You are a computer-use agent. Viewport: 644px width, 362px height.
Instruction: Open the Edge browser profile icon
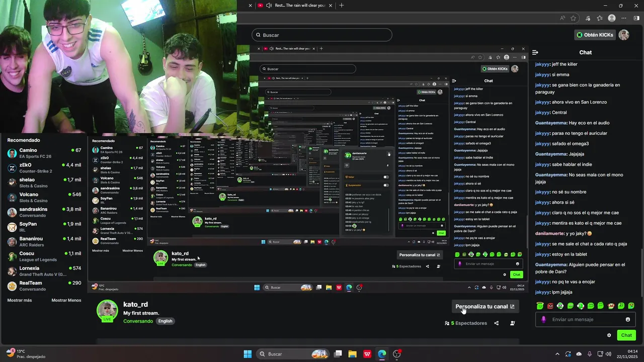coord(612,18)
